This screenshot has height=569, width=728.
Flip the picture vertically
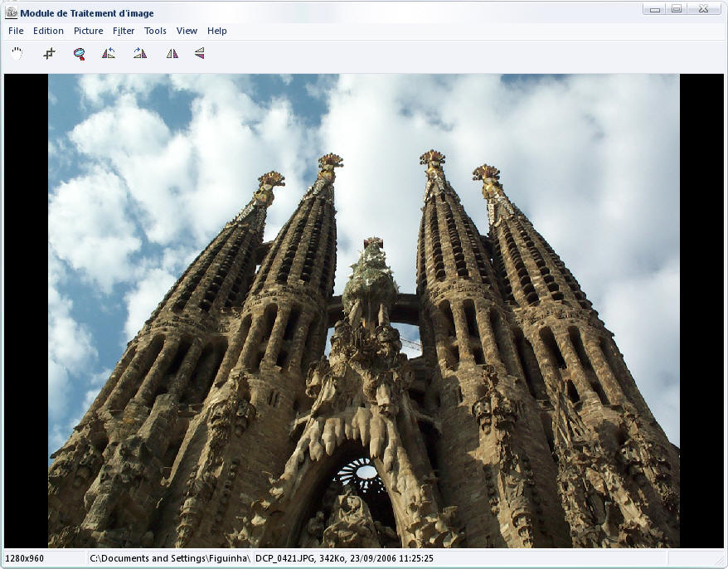200,53
